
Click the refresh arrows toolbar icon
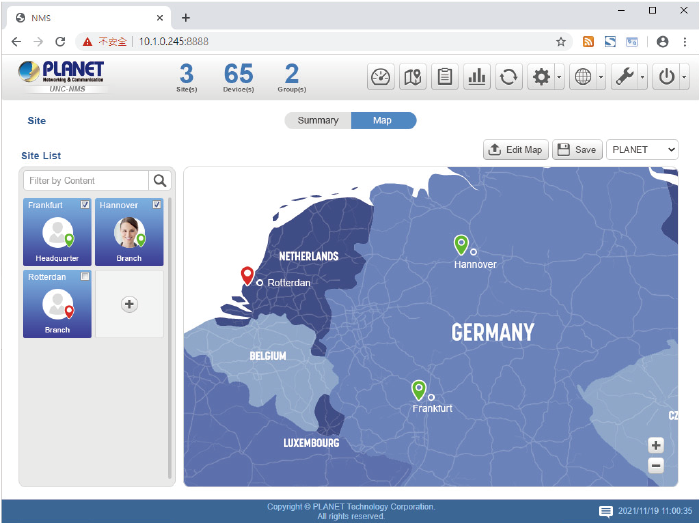pos(509,77)
